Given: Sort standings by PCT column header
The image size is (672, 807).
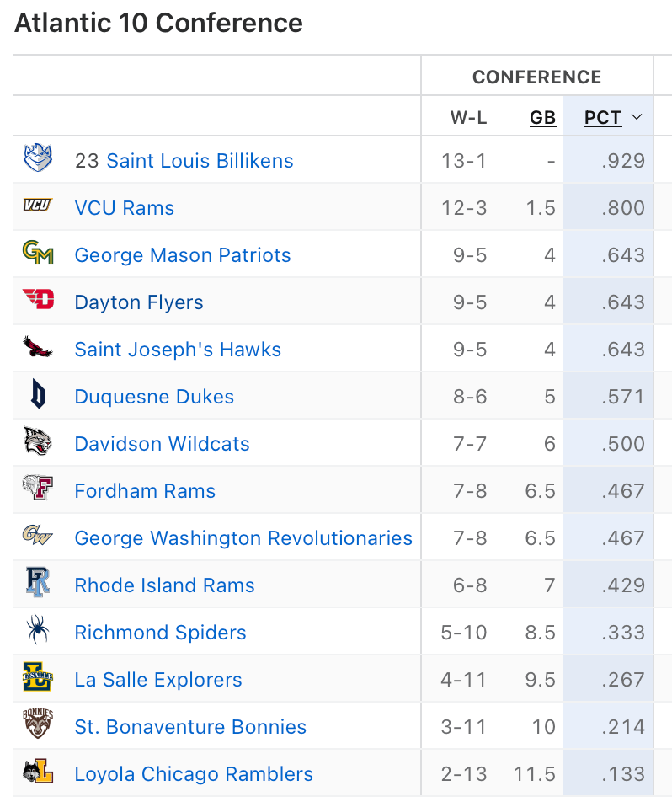Looking at the screenshot, I should coord(603,118).
